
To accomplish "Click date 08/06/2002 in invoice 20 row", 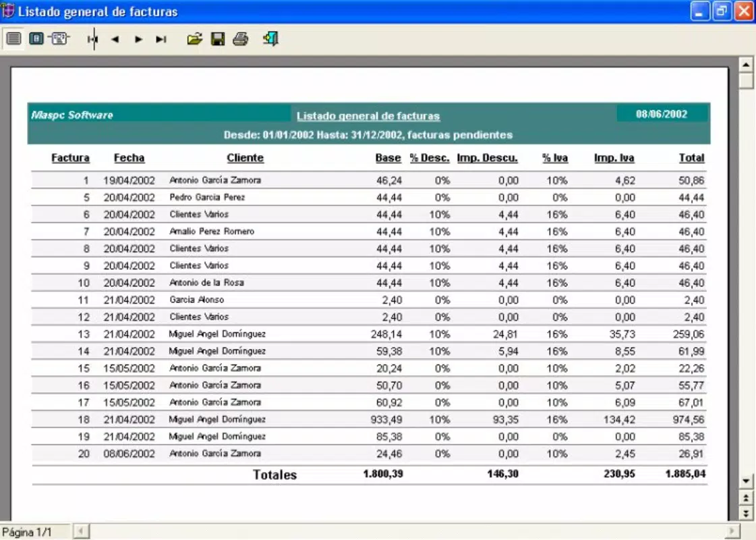I will click(x=129, y=454).
